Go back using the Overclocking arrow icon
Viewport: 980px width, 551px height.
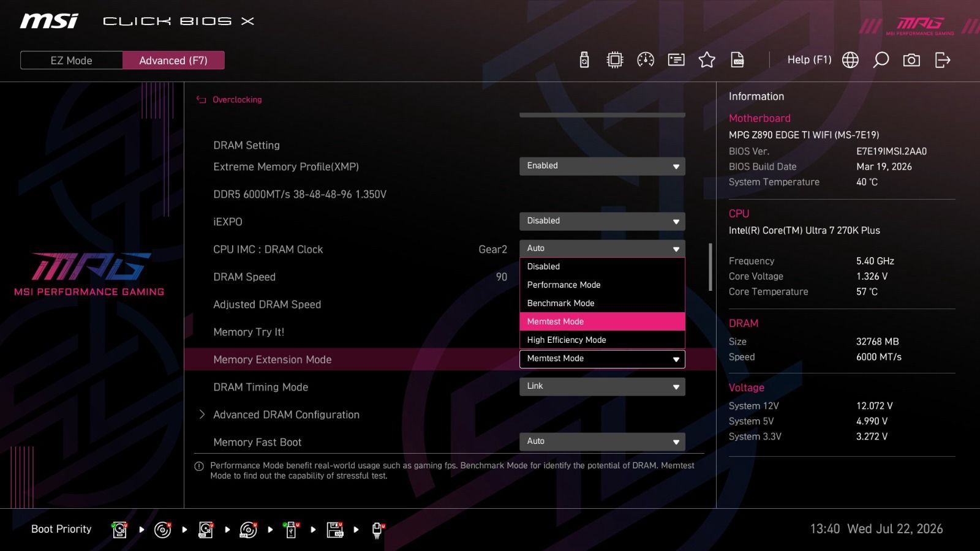[201, 99]
